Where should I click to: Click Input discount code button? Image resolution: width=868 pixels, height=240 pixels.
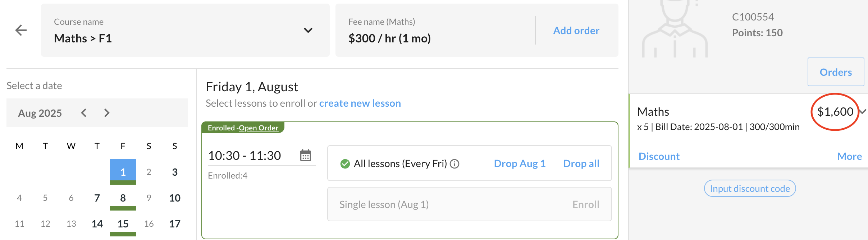[x=750, y=188]
